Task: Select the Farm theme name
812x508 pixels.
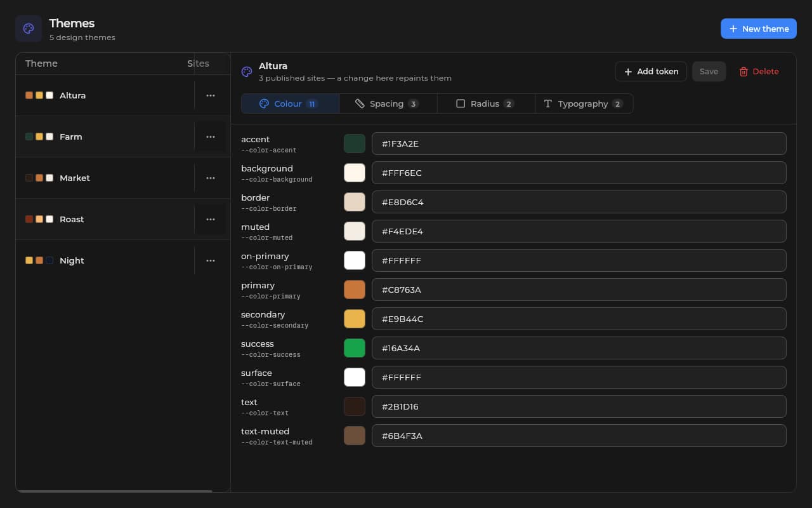Action: coord(70,137)
